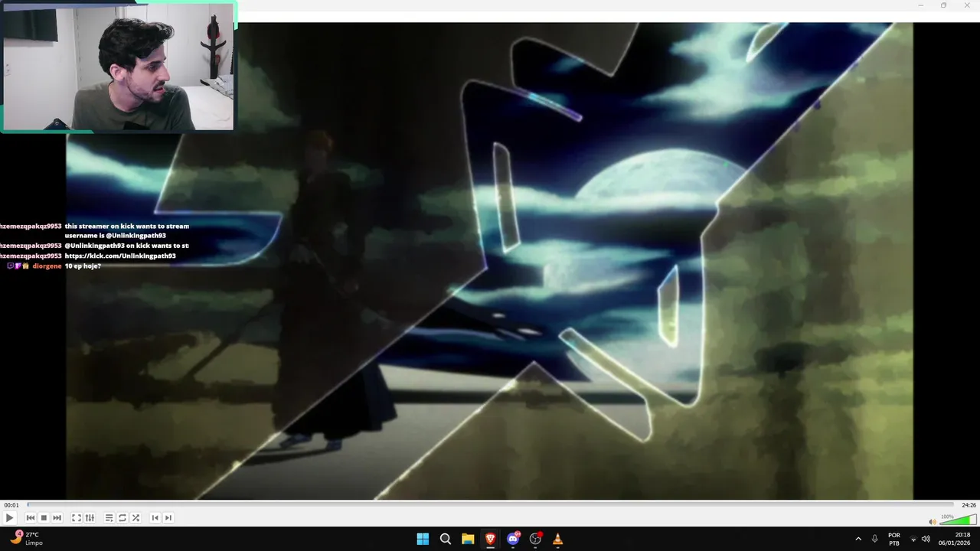Click the microphone tray icon
980x551 pixels.
click(874, 539)
